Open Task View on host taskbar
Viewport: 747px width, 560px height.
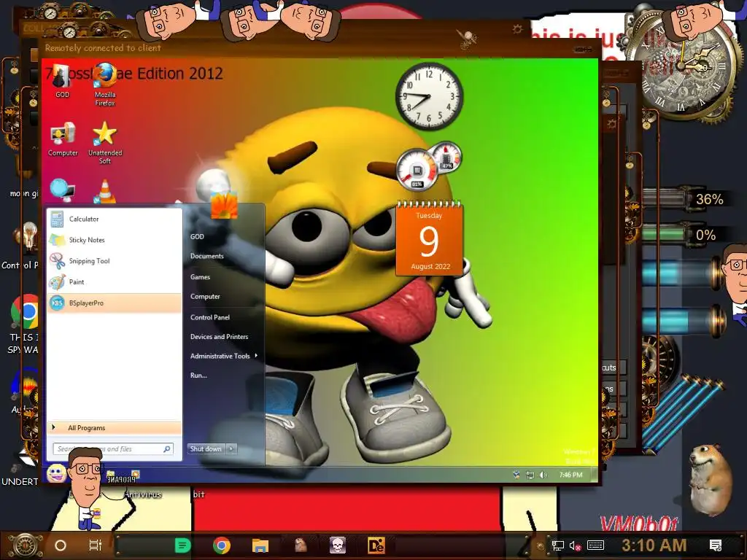96,545
